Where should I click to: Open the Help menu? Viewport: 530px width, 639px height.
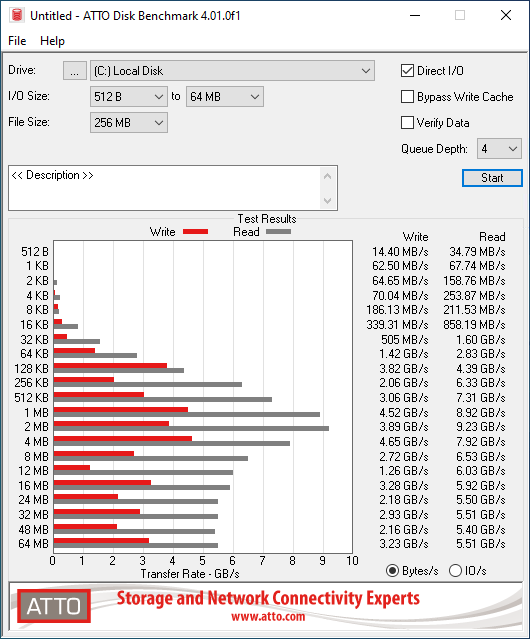tap(52, 41)
